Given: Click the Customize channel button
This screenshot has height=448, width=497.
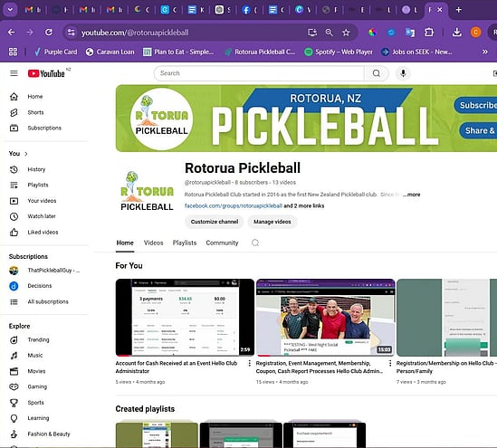Looking at the screenshot, I should coord(215,222).
